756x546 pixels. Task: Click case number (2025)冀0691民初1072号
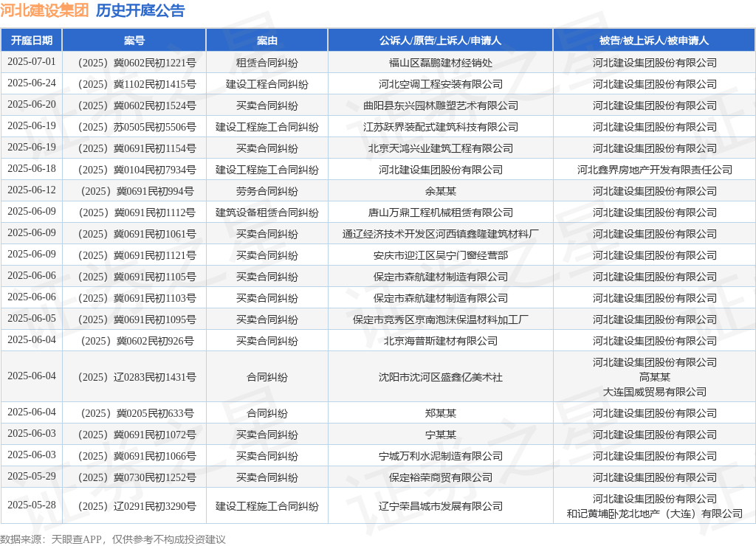(137, 435)
